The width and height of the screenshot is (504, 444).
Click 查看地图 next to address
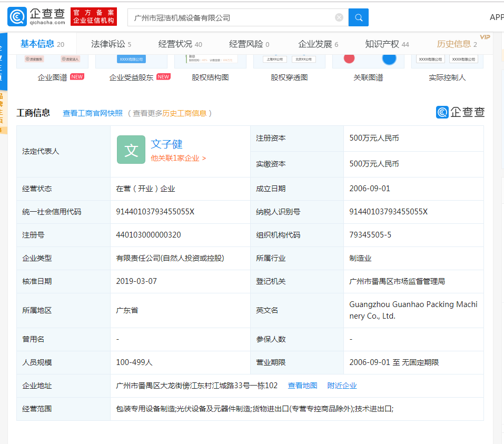302,386
